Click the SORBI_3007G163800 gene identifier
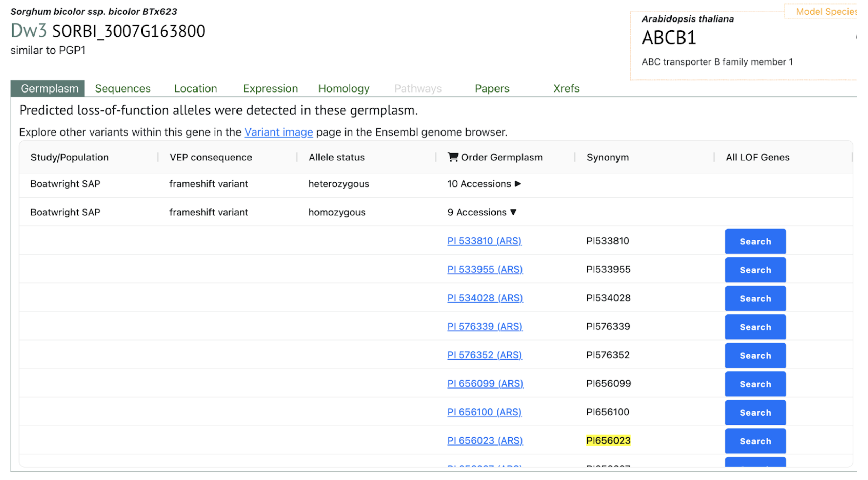868x480 pixels. click(129, 31)
